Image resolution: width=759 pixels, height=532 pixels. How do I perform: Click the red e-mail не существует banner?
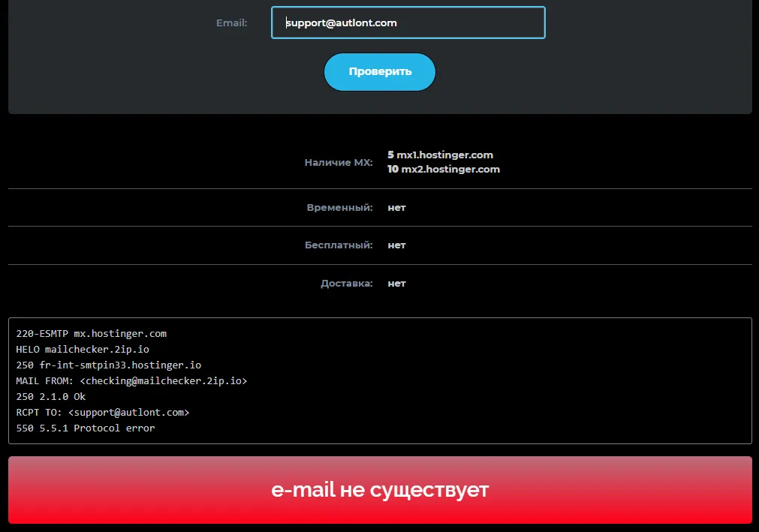(380, 490)
